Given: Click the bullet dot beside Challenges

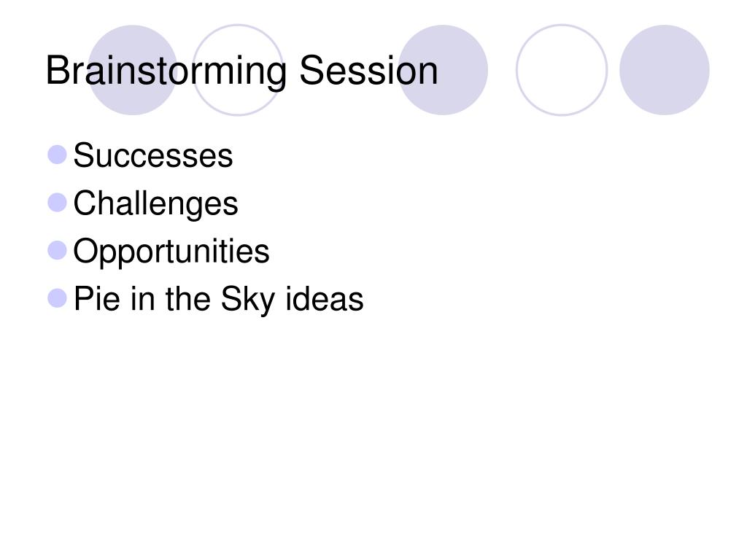Looking at the screenshot, I should click(x=57, y=203).
